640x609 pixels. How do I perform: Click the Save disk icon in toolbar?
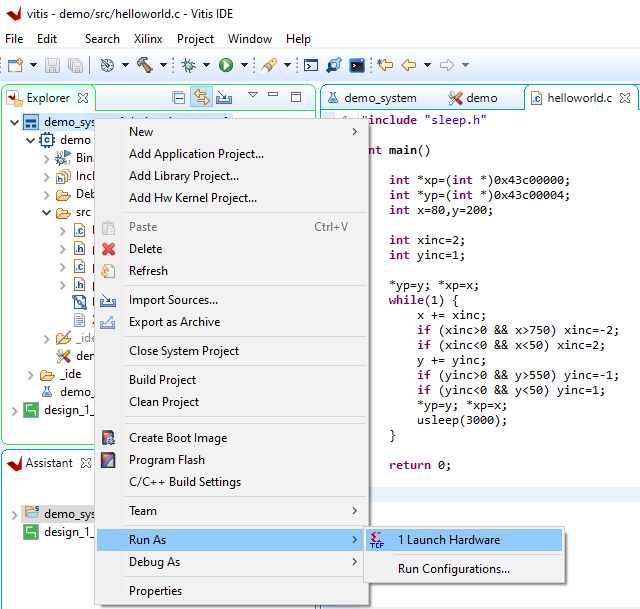(52, 66)
